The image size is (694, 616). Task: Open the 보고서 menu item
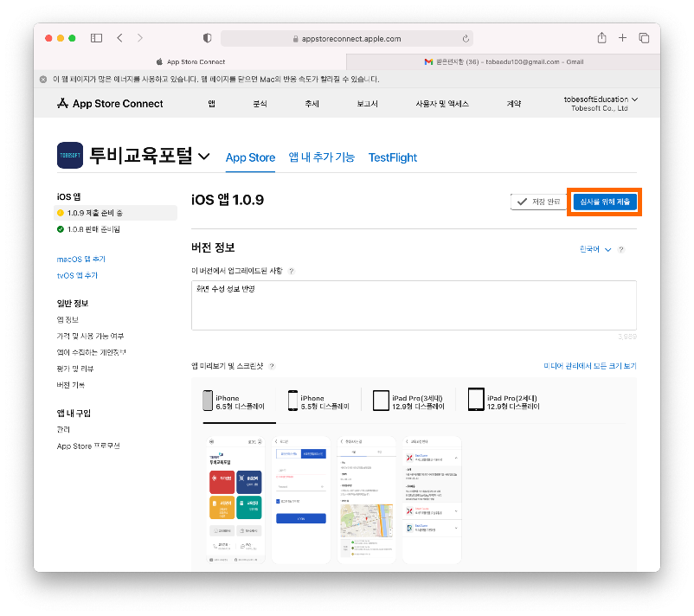click(x=368, y=104)
